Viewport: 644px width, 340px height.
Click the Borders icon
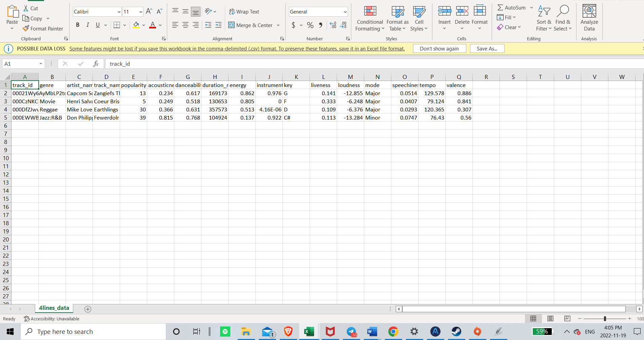117,25
